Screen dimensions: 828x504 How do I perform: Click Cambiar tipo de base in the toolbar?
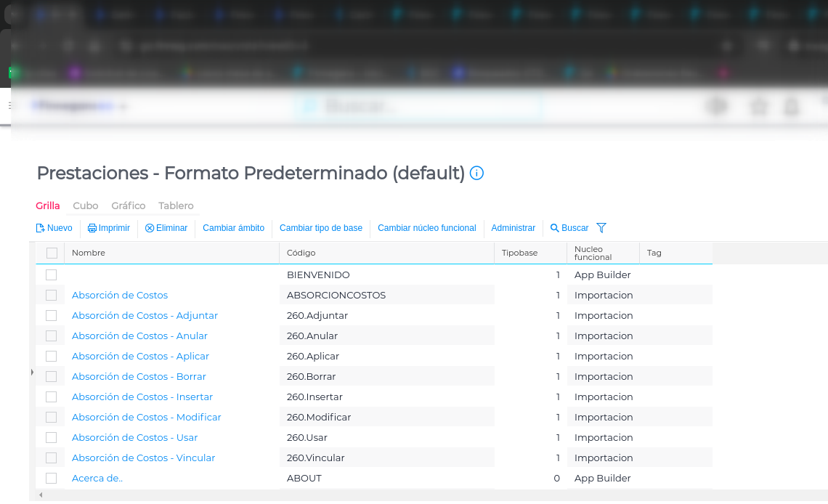tap(320, 228)
